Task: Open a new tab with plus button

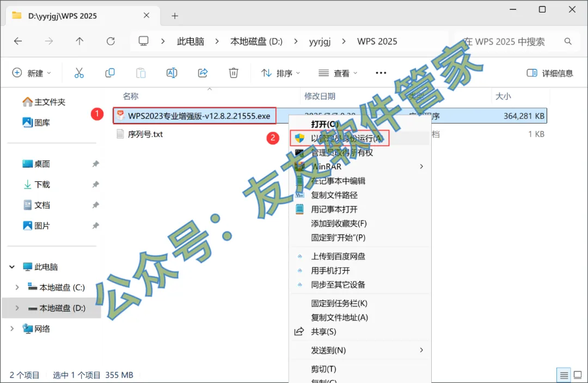Action: pos(175,16)
